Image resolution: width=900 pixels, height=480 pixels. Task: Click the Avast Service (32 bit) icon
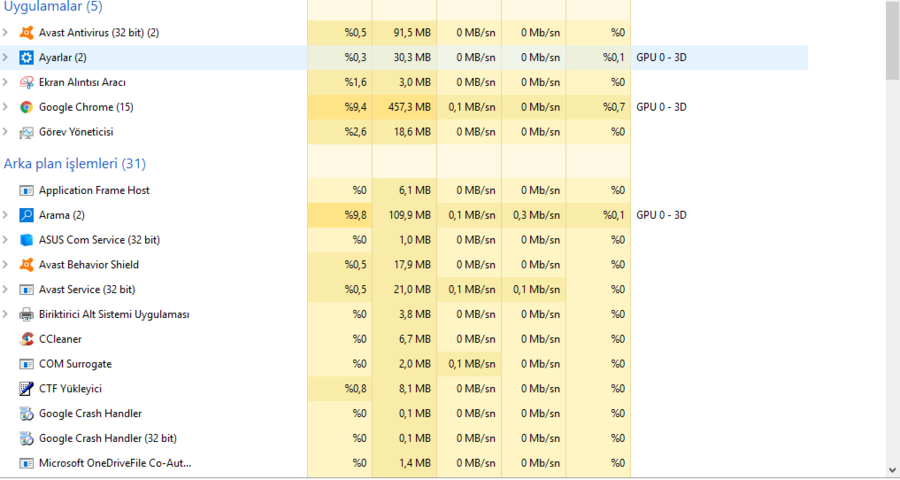(x=26, y=289)
